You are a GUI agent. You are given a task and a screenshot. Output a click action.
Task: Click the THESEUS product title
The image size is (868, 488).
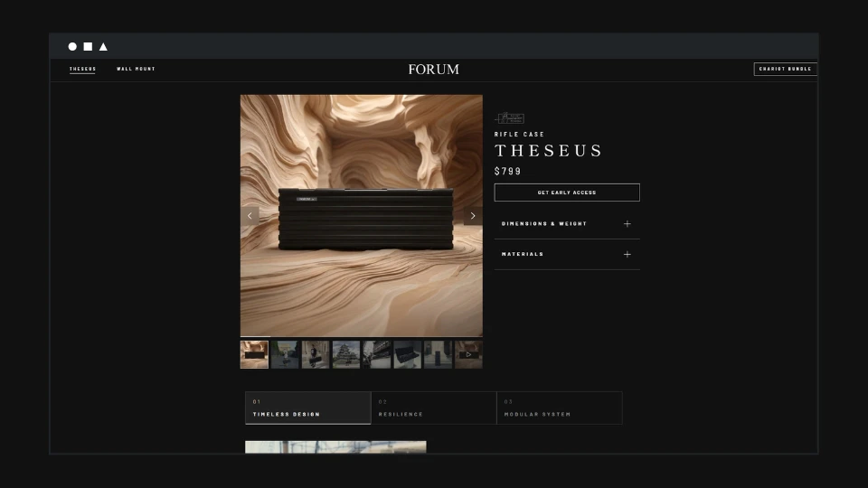tap(548, 151)
